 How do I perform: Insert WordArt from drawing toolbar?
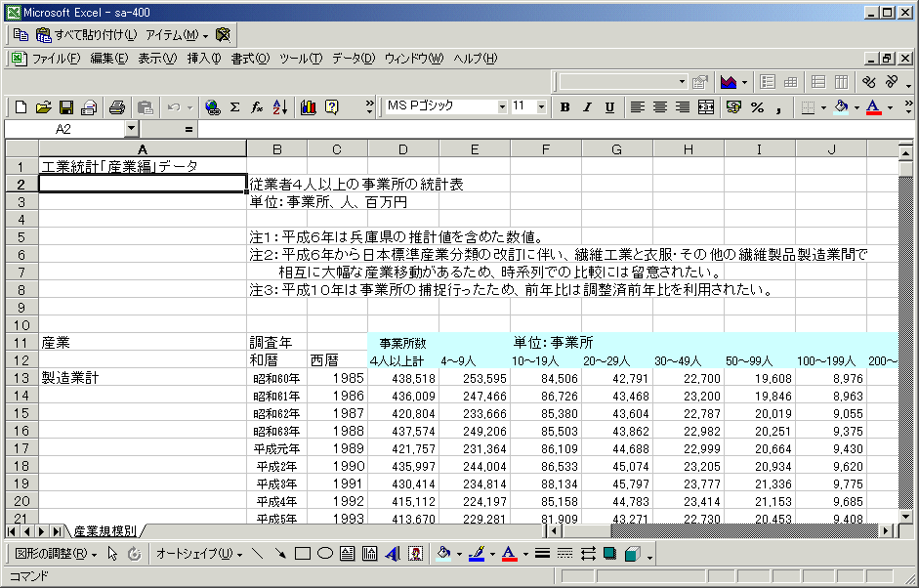pos(393,554)
